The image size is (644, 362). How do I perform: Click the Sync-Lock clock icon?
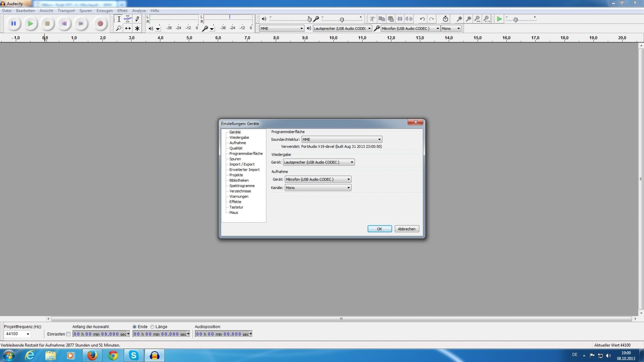tap(445, 19)
